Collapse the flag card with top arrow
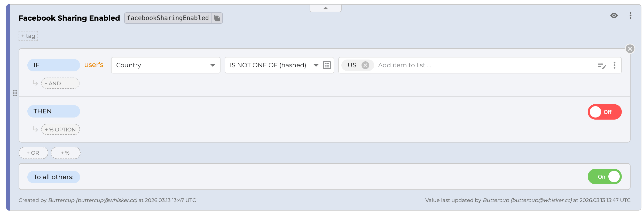Viewport: 644px width, 217px height. (x=325, y=8)
